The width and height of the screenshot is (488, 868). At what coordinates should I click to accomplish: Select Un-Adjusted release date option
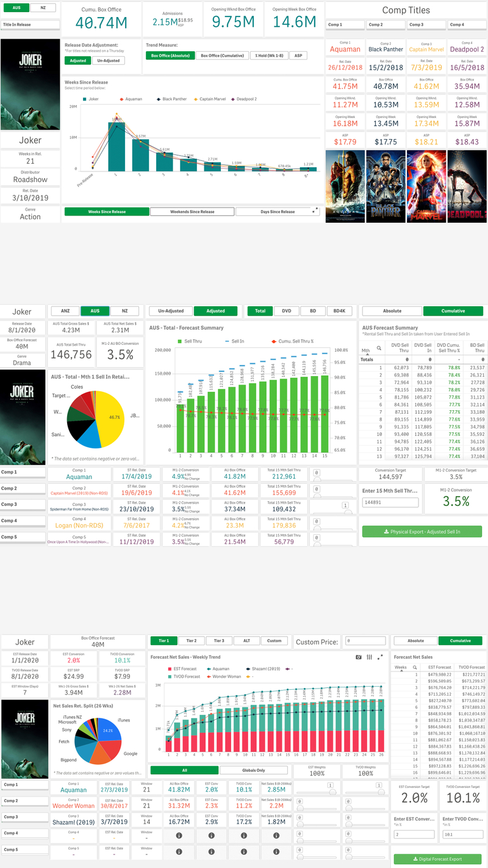109,60
